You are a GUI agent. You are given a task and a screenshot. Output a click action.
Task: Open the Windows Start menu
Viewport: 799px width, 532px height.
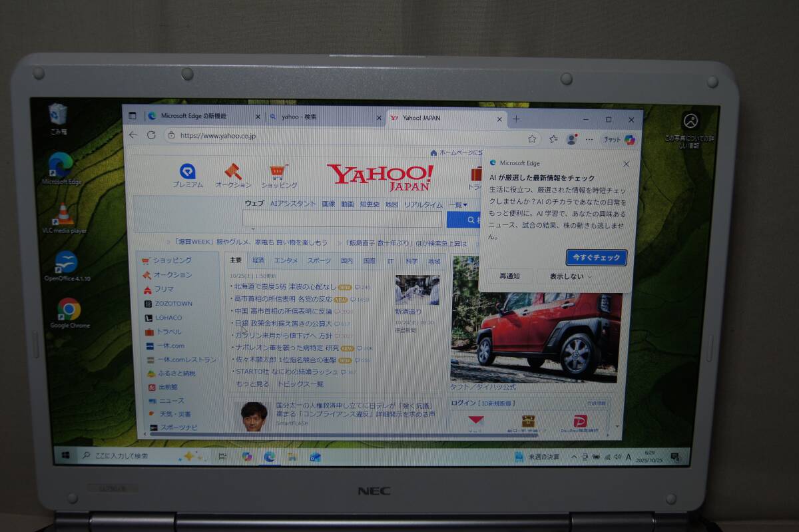click(x=66, y=455)
